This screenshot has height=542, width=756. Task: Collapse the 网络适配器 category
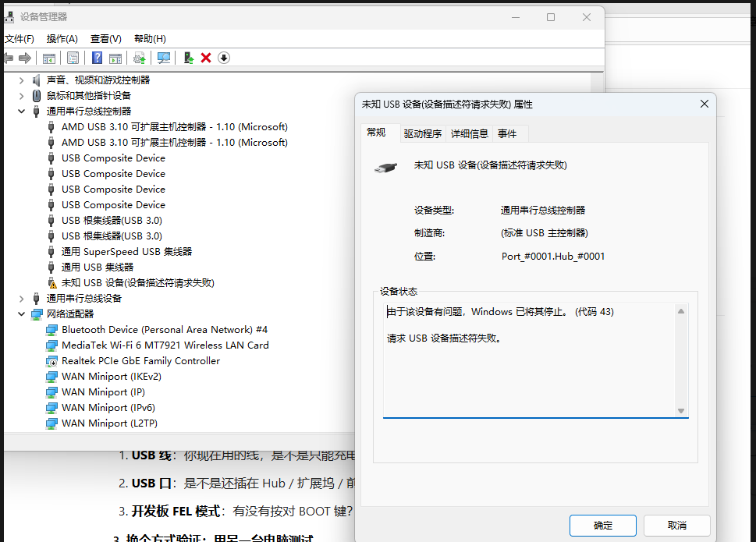[x=22, y=314]
